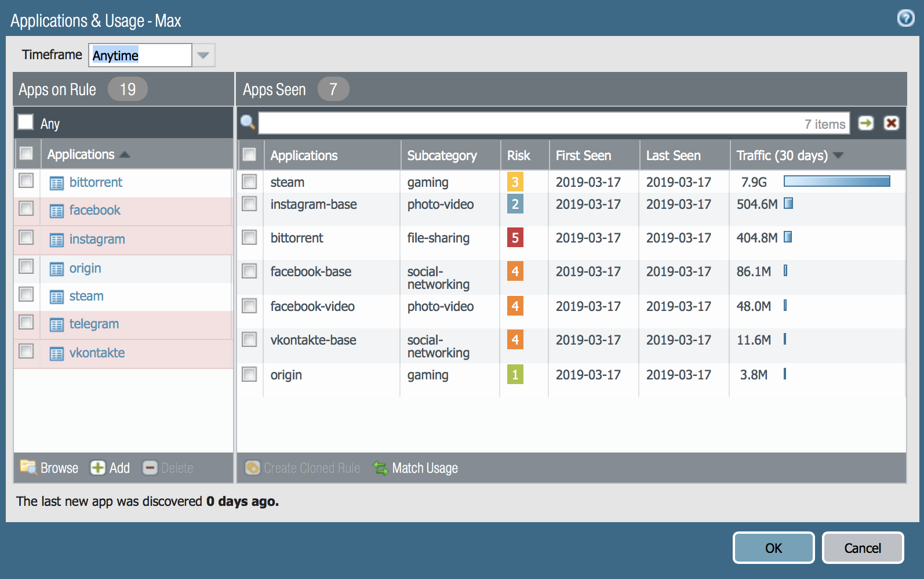Image resolution: width=924 pixels, height=579 pixels.
Task: Check the instagram-base row checkbox
Action: point(249,204)
